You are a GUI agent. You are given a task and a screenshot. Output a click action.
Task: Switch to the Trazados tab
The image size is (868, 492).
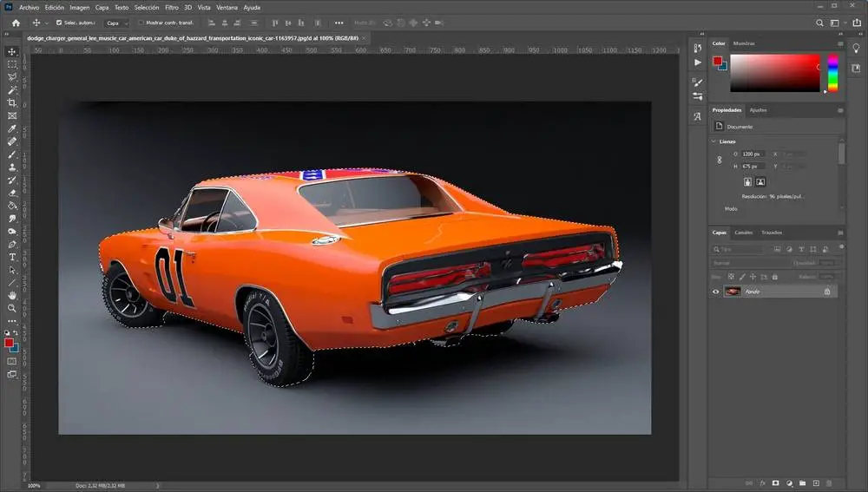[772, 233]
